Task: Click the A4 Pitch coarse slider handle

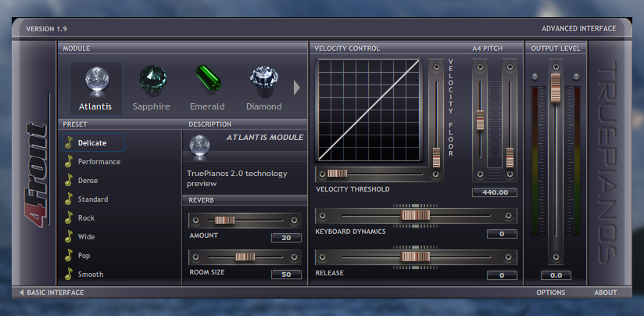Action: pos(480,120)
